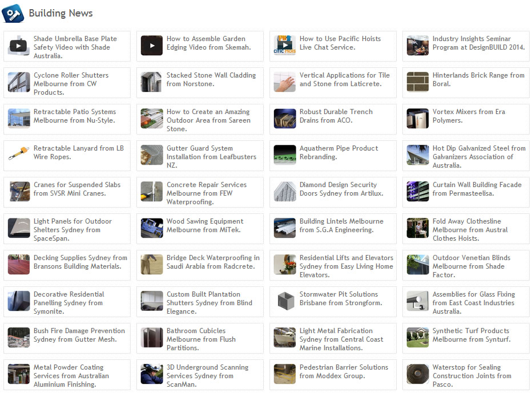Open Industry Insights Seminar Program link
Screen dimensions: 532x393
point(479,43)
